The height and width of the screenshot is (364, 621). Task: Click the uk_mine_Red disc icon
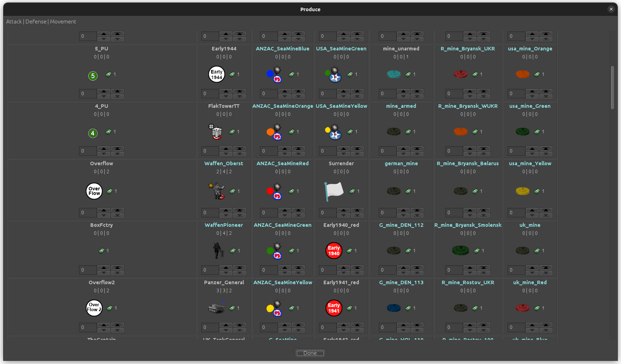pos(523,308)
